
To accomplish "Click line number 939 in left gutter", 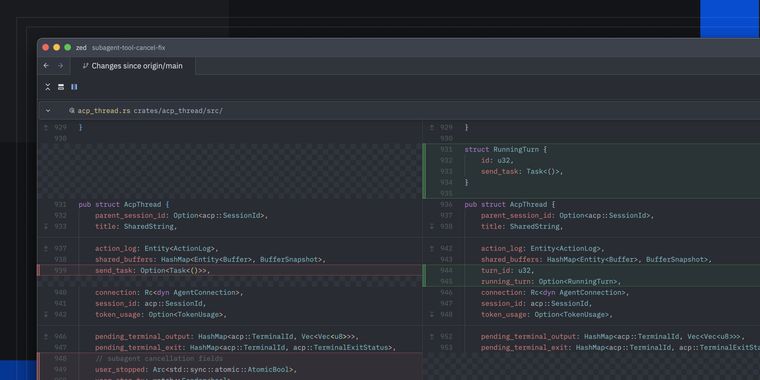I will pyautogui.click(x=61, y=270).
